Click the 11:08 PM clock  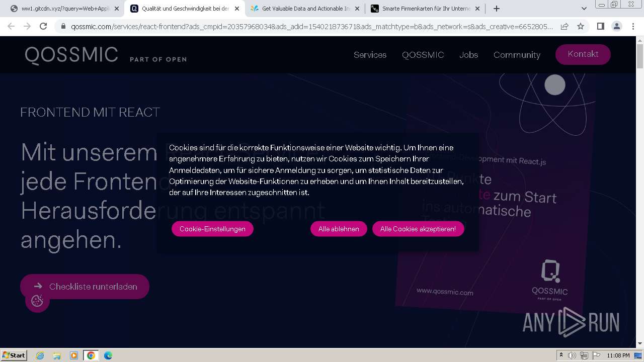(x=618, y=355)
